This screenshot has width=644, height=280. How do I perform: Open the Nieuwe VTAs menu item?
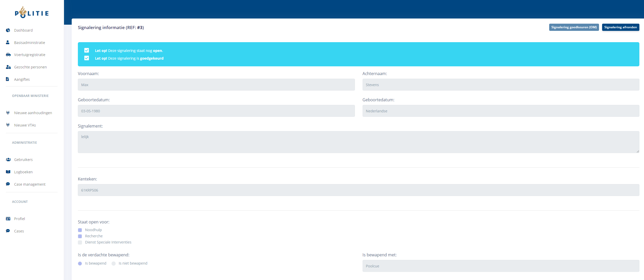point(25,125)
